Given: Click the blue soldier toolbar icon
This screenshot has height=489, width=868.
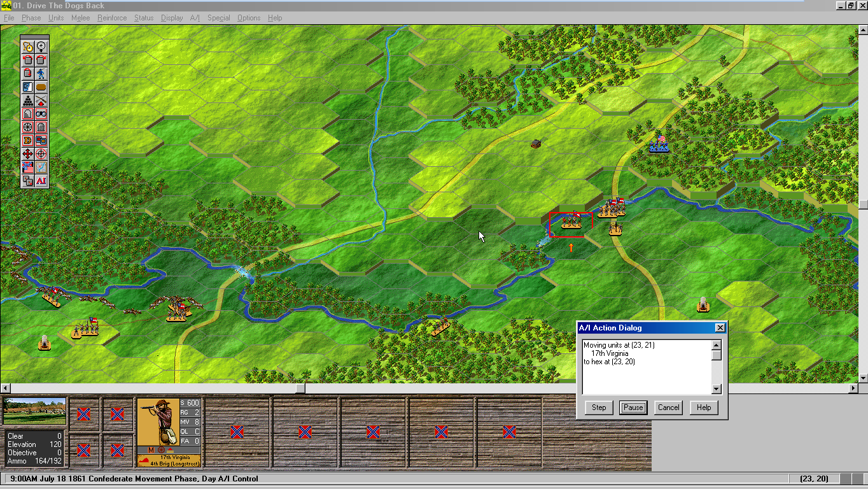Looking at the screenshot, I should pyautogui.click(x=41, y=73).
